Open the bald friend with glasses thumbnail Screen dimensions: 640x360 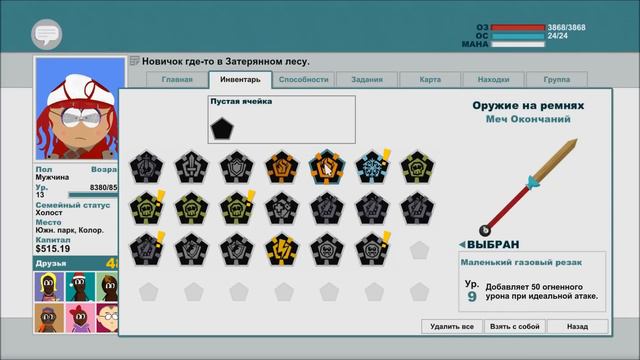[107, 318]
